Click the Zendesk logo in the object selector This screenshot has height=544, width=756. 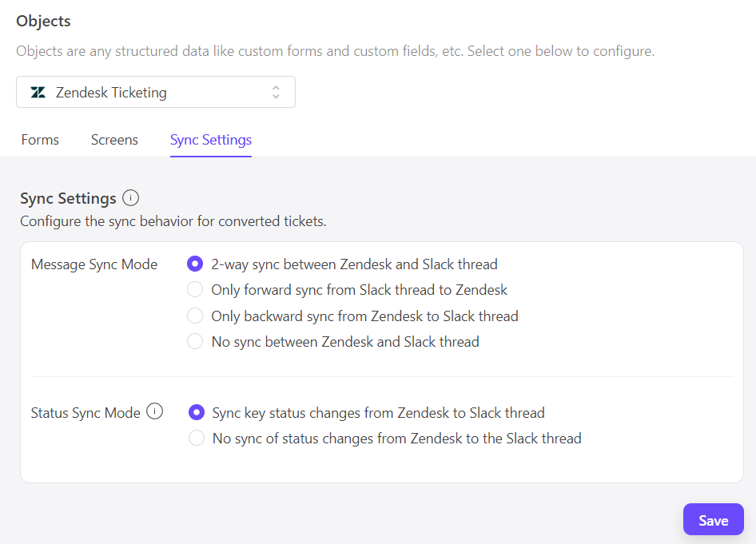[x=38, y=93]
